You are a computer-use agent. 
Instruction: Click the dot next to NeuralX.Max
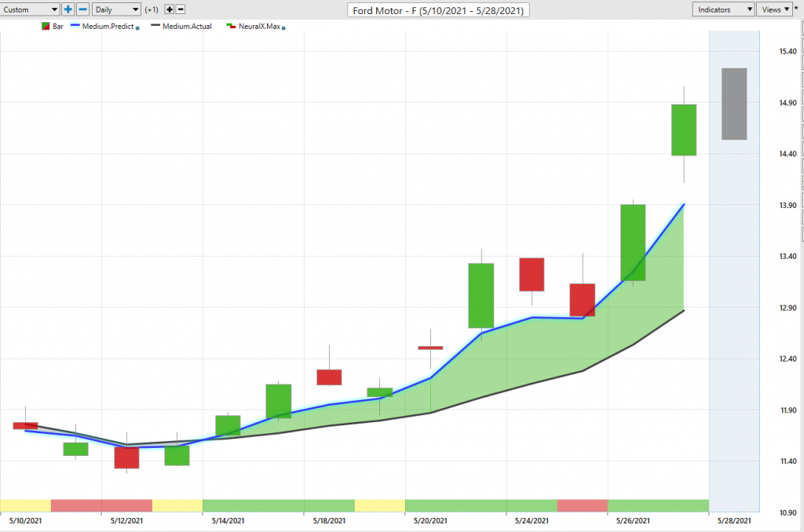click(x=283, y=27)
